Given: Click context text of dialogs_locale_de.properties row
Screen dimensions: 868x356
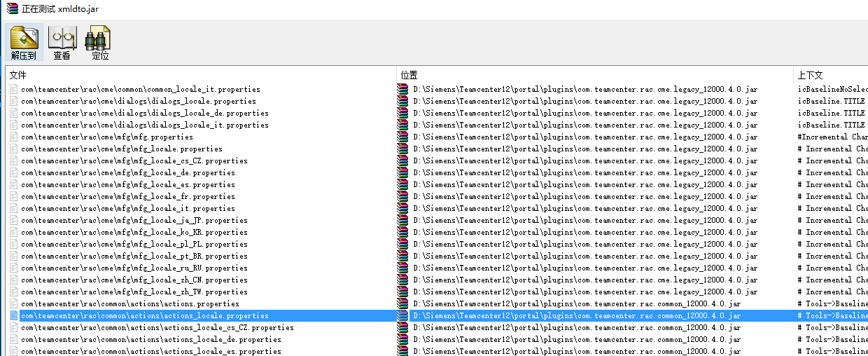Looking at the screenshot, I should pyautogui.click(x=832, y=113).
